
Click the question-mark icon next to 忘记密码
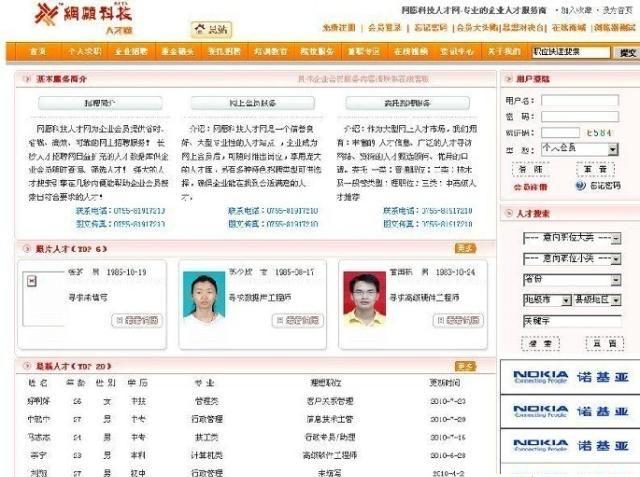pos(580,186)
